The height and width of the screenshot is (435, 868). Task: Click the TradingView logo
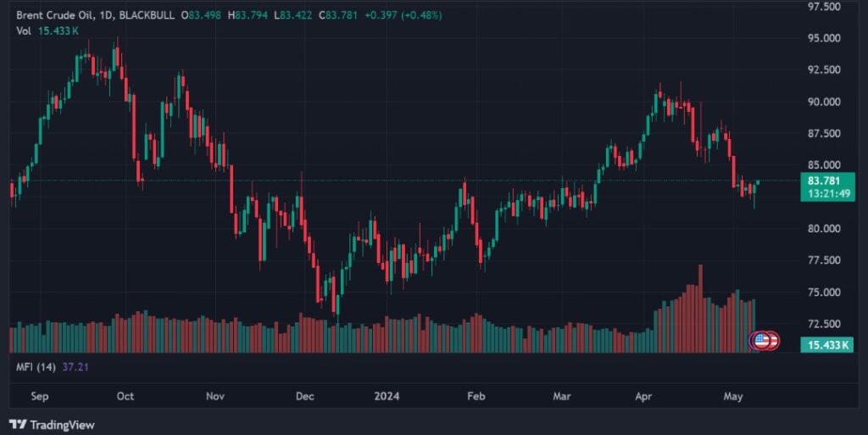point(52,425)
